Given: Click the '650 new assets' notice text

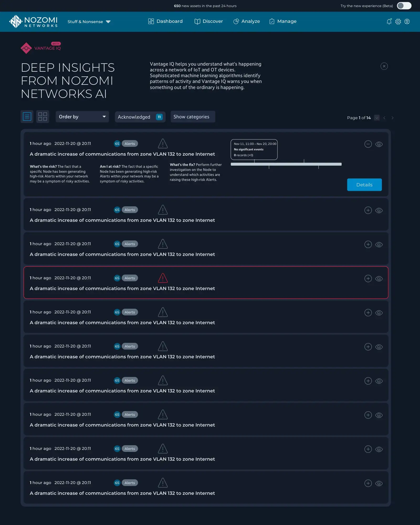Looking at the screenshot, I should 205,6.
